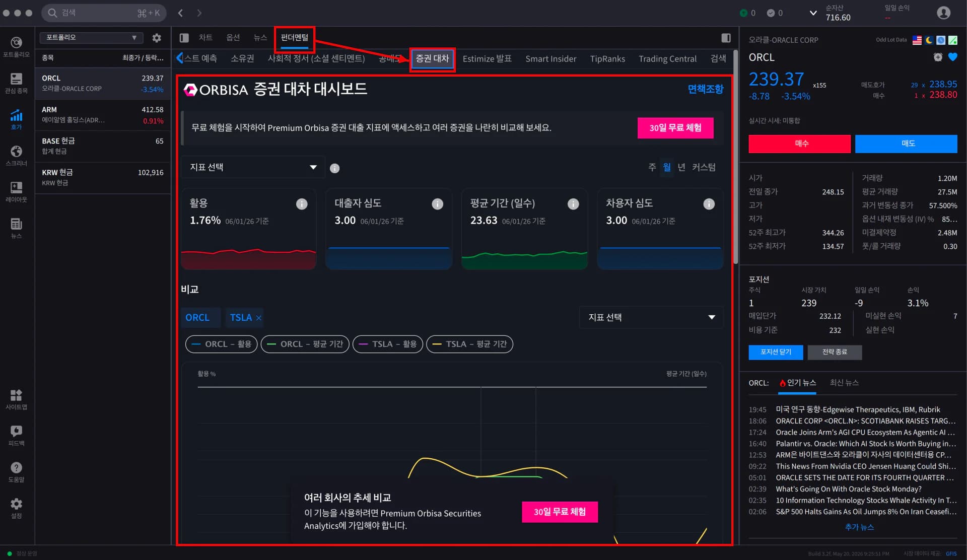The width and height of the screenshot is (967, 560).
Task: Open the 스크리너 sidebar icon
Action: click(17, 156)
